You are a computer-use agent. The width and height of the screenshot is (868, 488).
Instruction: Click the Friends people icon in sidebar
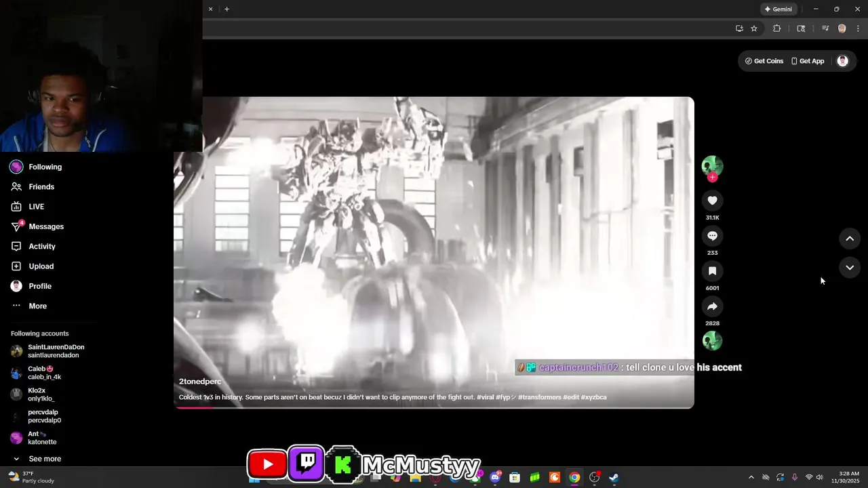[16, 186]
